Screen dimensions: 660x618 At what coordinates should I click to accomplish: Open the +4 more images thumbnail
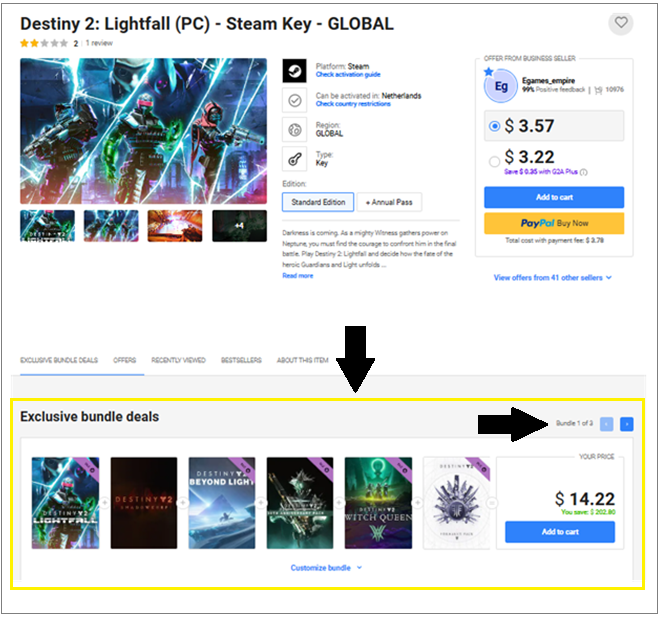coord(239,226)
